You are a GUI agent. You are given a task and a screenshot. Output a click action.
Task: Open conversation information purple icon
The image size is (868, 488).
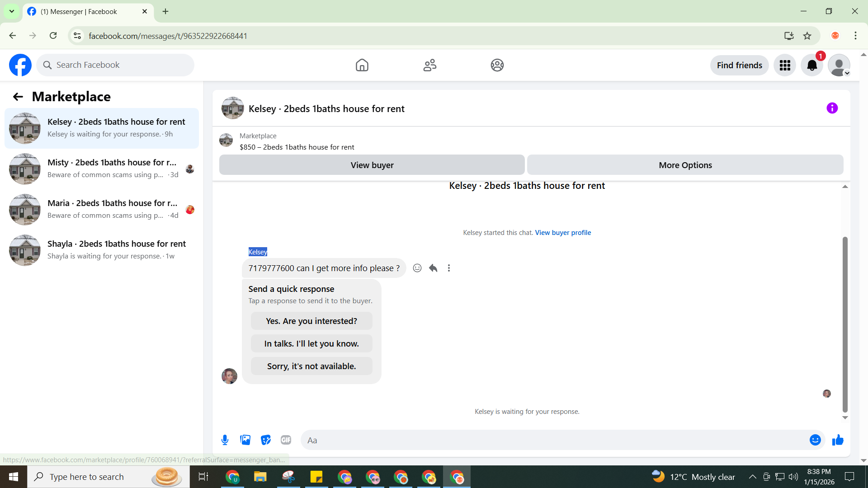tap(832, 108)
